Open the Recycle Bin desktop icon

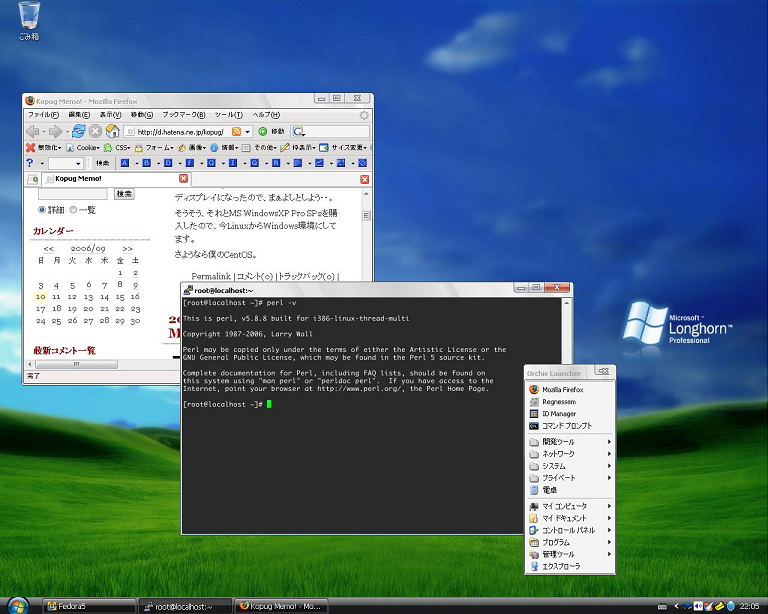pos(29,21)
